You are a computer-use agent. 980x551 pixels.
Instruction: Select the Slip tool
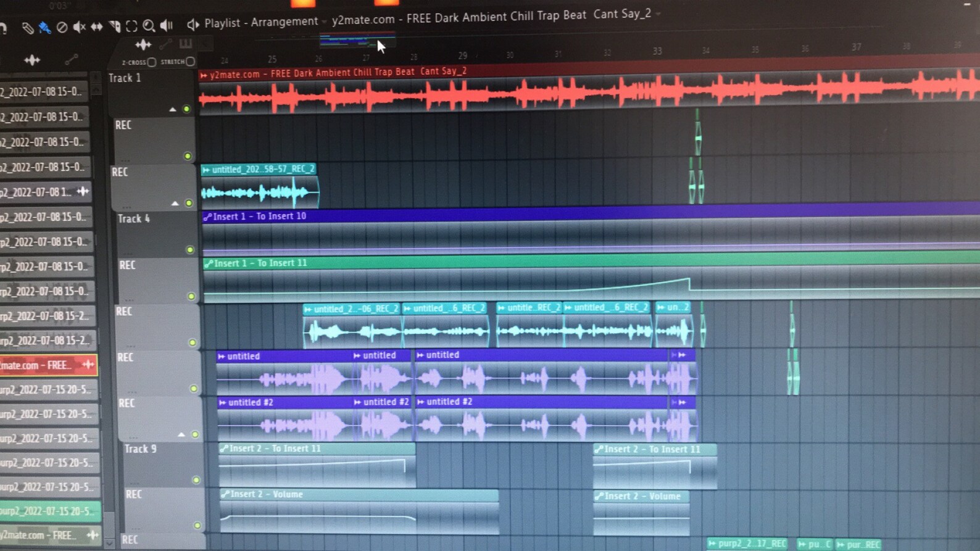click(x=97, y=27)
